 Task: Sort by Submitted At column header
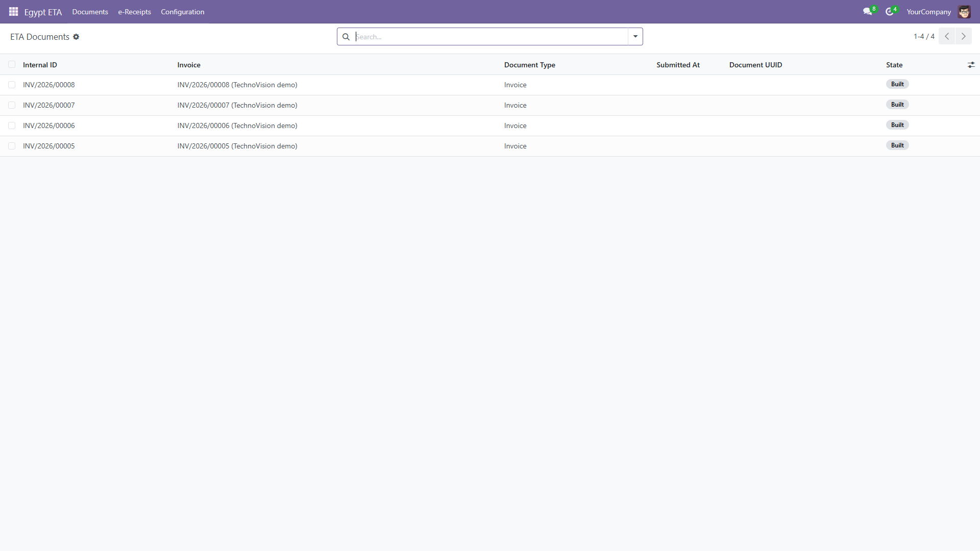[x=678, y=65]
